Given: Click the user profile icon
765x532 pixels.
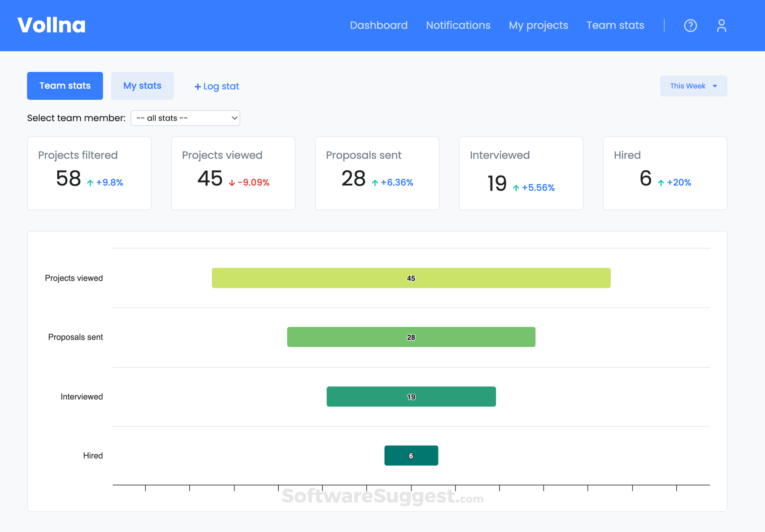Looking at the screenshot, I should tap(721, 25).
